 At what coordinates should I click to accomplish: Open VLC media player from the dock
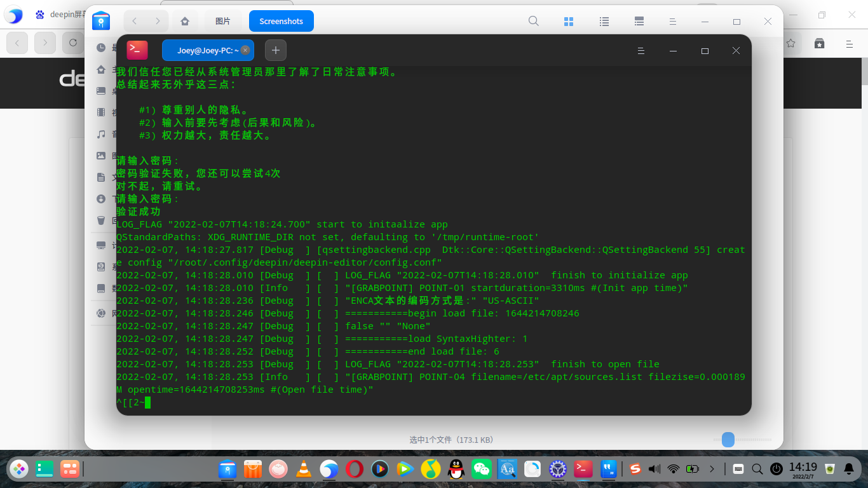[304, 469]
